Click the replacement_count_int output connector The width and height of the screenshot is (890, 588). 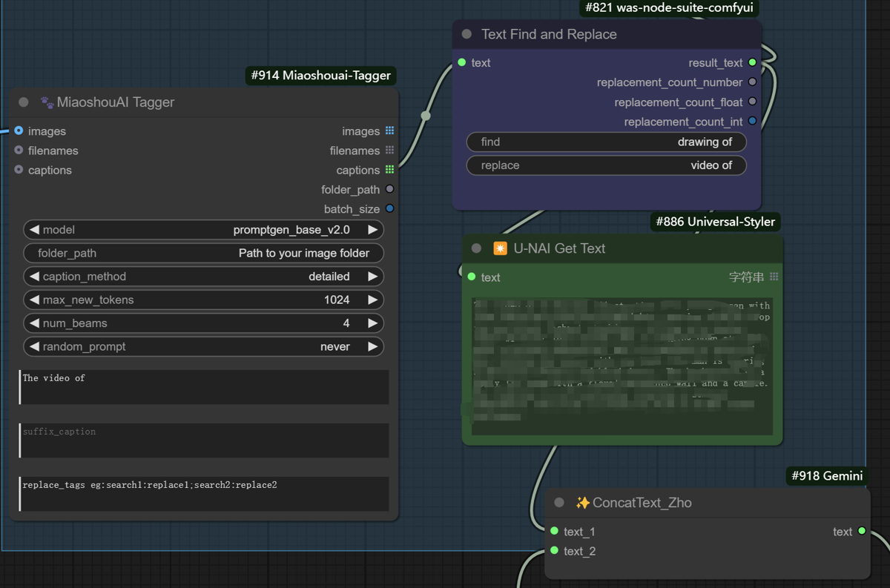tap(752, 122)
